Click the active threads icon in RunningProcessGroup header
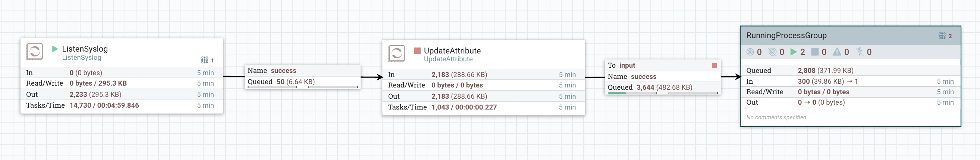The height and width of the screenshot is (160, 980). point(942,36)
